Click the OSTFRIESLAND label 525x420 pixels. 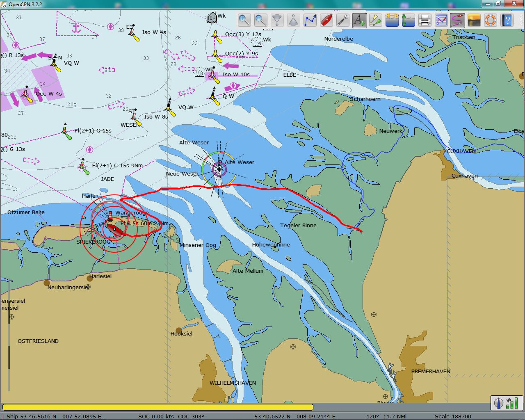point(38,341)
